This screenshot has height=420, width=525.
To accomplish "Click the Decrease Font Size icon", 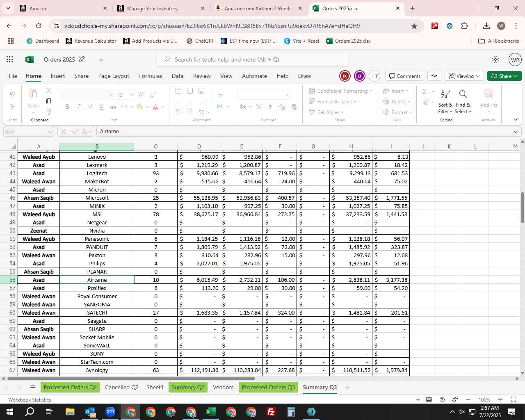I will (153, 95).
